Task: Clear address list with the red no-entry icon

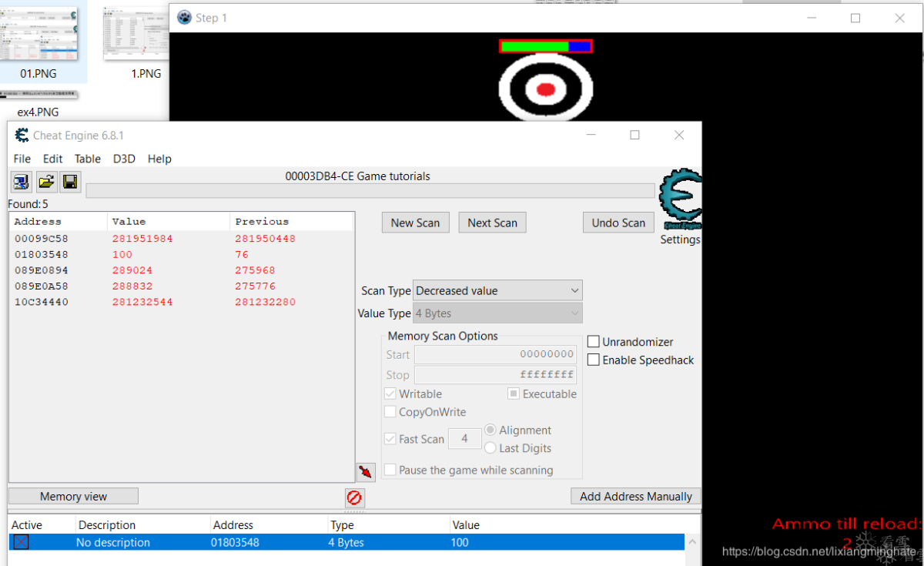Action: (354, 497)
